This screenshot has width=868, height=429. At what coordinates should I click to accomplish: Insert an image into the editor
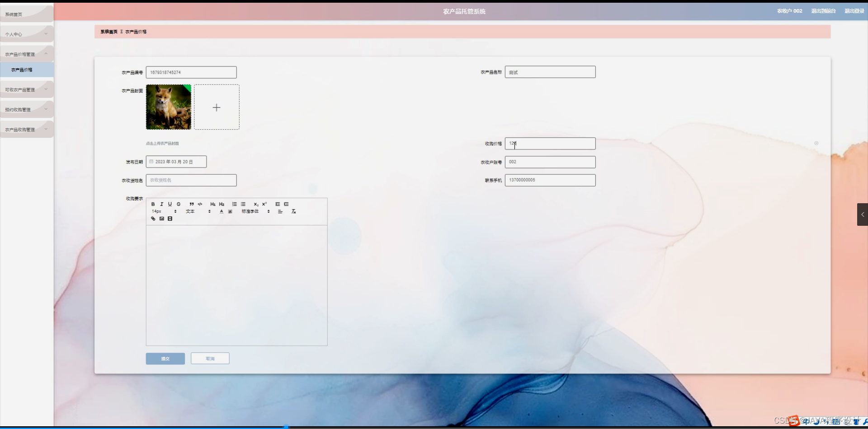[161, 219]
